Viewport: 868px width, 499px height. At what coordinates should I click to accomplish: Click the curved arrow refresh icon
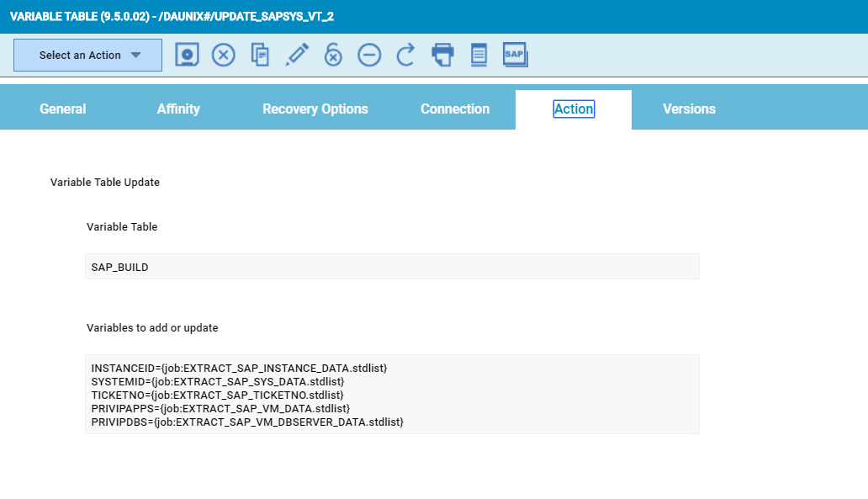click(x=405, y=56)
